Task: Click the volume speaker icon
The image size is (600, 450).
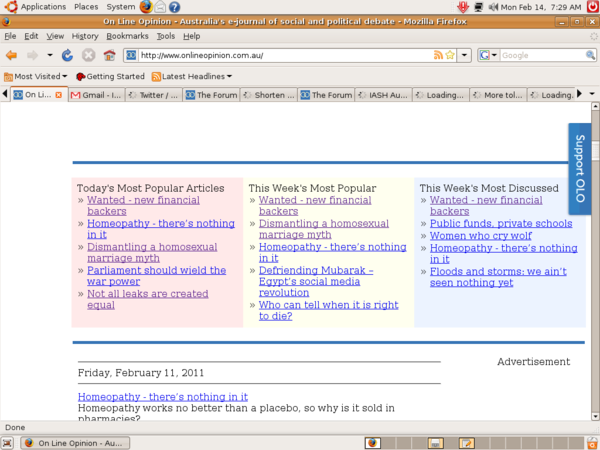Action: [493, 7]
